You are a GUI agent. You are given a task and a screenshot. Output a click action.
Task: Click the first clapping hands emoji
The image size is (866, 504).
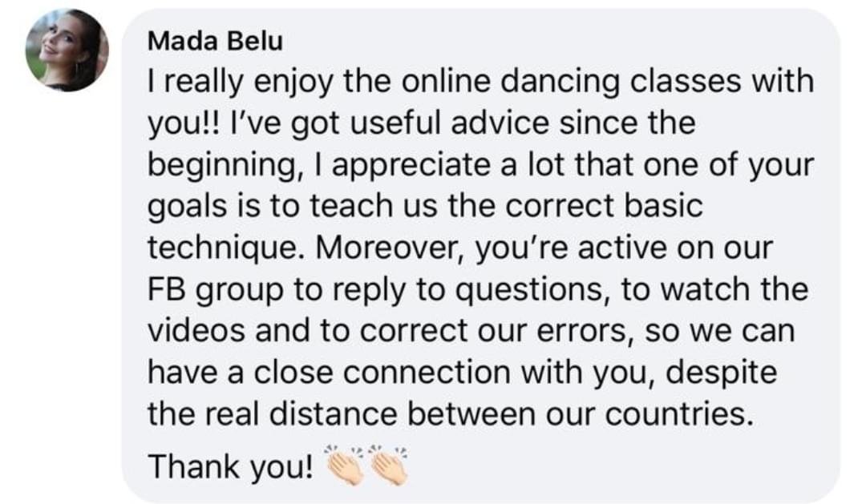click(343, 465)
